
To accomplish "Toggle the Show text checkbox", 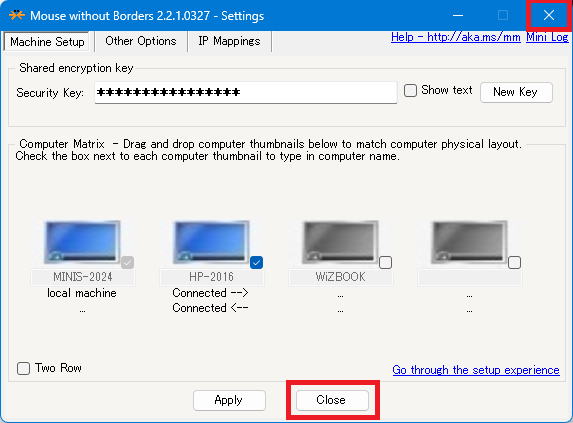I will [x=410, y=90].
